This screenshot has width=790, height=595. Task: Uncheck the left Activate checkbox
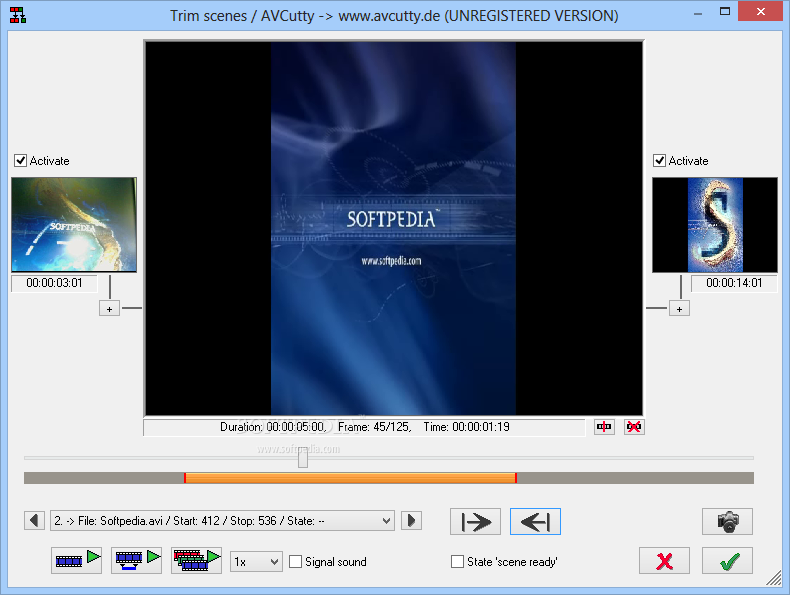tap(21, 161)
